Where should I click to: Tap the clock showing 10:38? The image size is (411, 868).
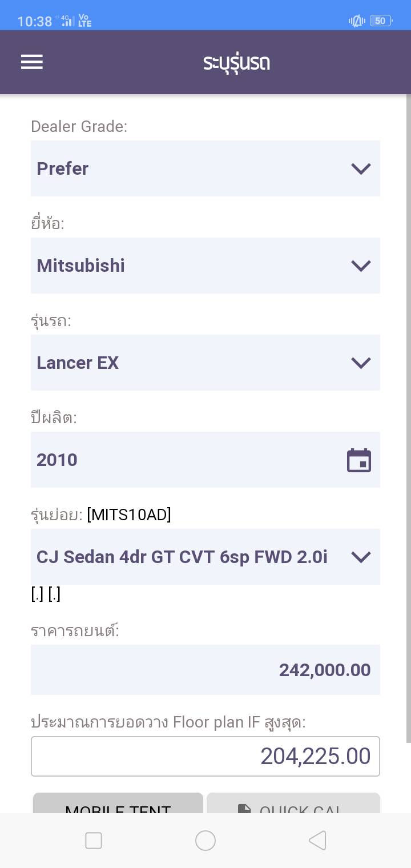(35, 22)
